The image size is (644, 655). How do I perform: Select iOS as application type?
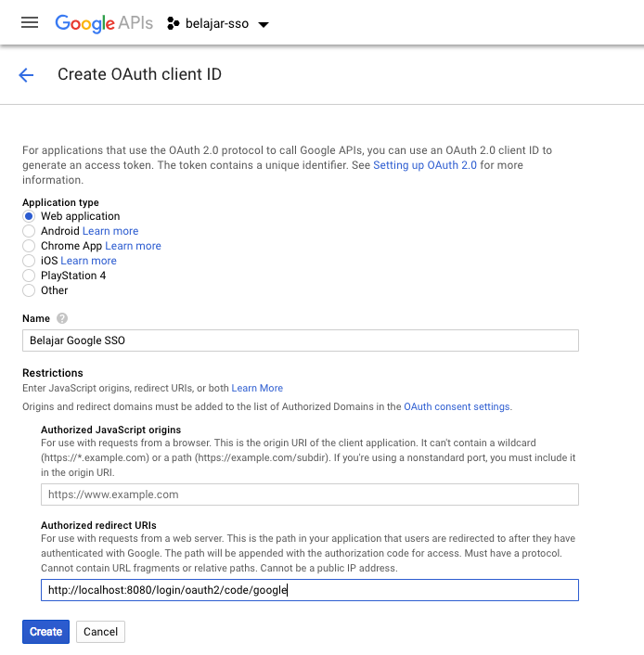(29, 261)
